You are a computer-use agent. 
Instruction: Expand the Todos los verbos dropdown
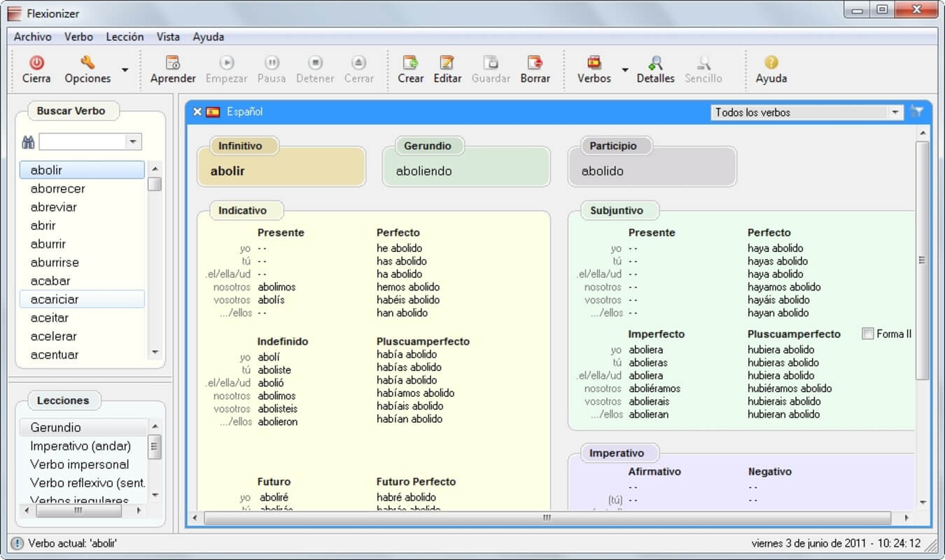click(x=895, y=113)
